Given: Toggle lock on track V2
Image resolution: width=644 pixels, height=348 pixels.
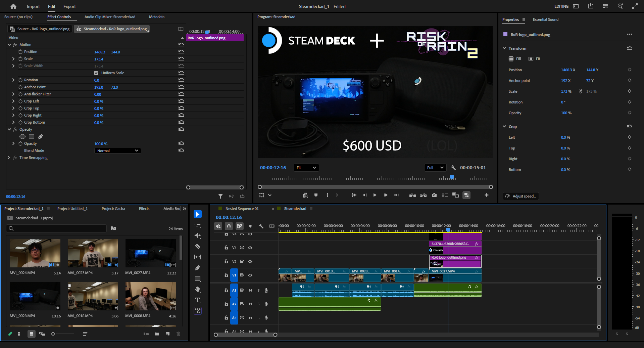Looking at the screenshot, I should coord(227,261).
